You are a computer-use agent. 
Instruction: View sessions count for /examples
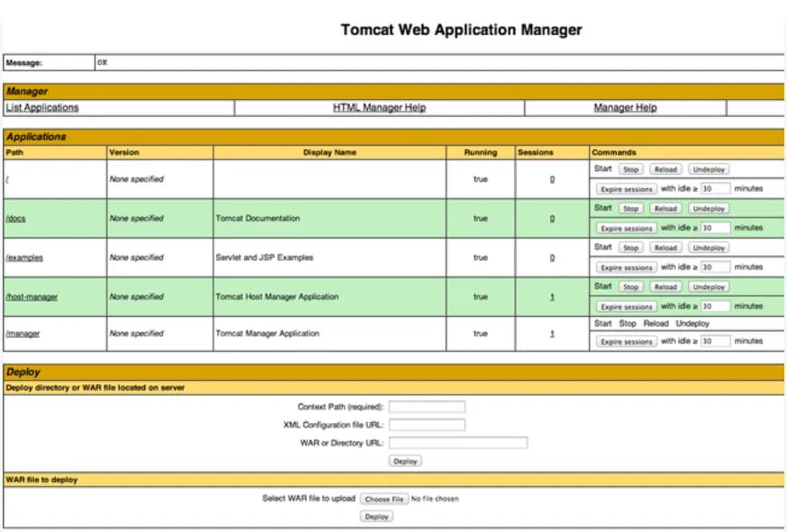coord(552,257)
